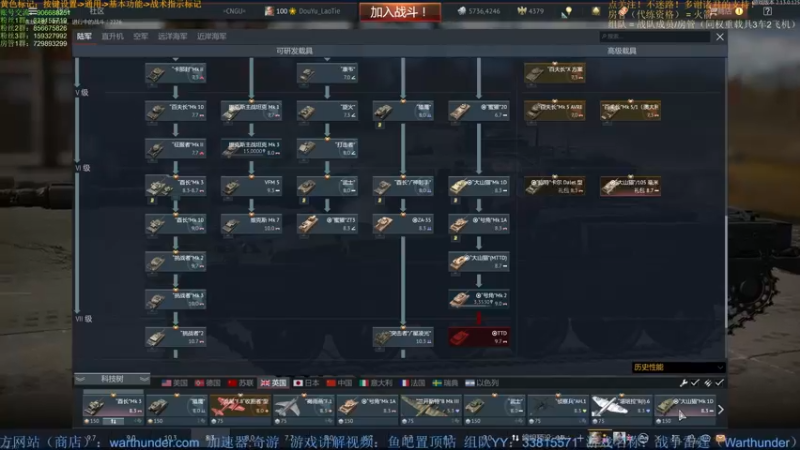The height and width of the screenshot is (450, 800).
Task: Select the "獾獾" ZT3 vehicle card
Action: (327, 224)
